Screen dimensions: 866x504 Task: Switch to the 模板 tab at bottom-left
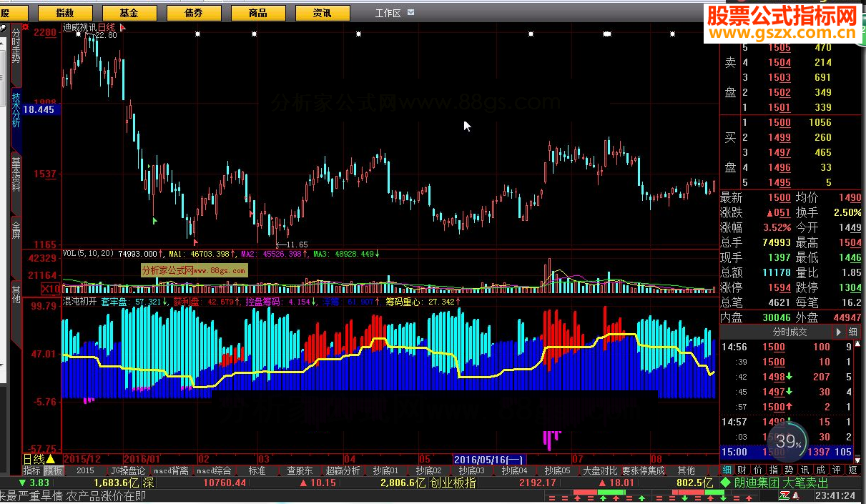pos(54,470)
